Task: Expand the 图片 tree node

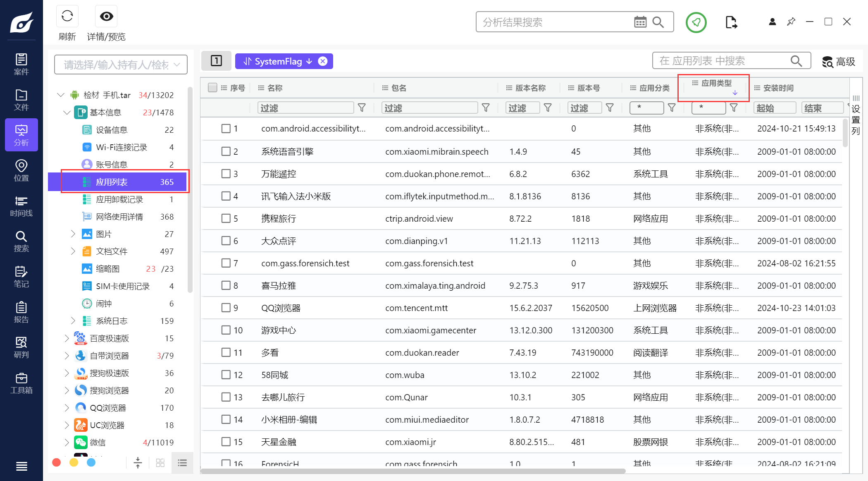Action: [73, 234]
